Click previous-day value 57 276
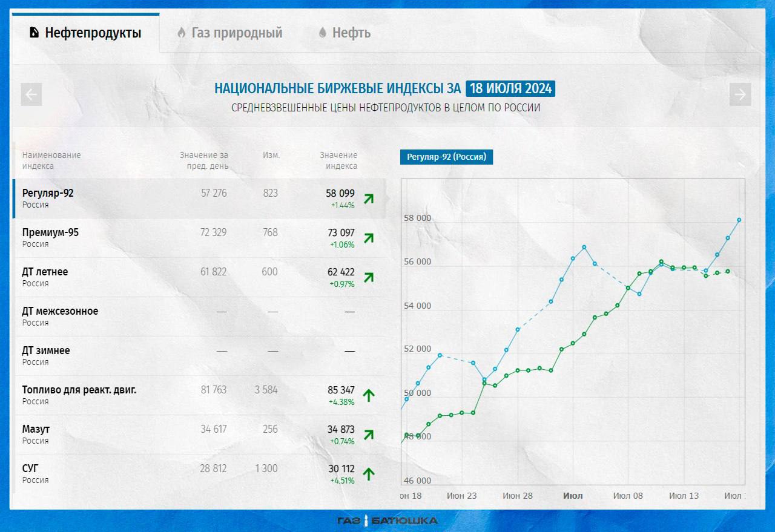This screenshot has height=532, width=775. (x=214, y=193)
